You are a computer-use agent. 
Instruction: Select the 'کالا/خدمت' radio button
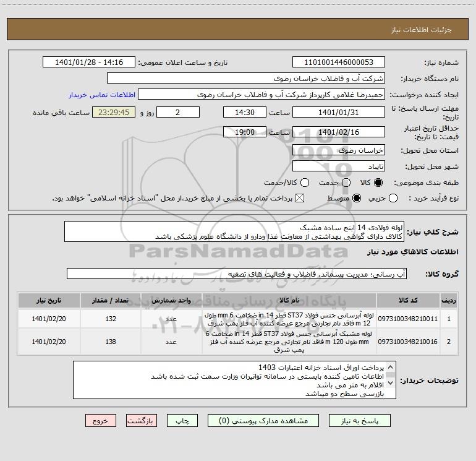coord(305,183)
